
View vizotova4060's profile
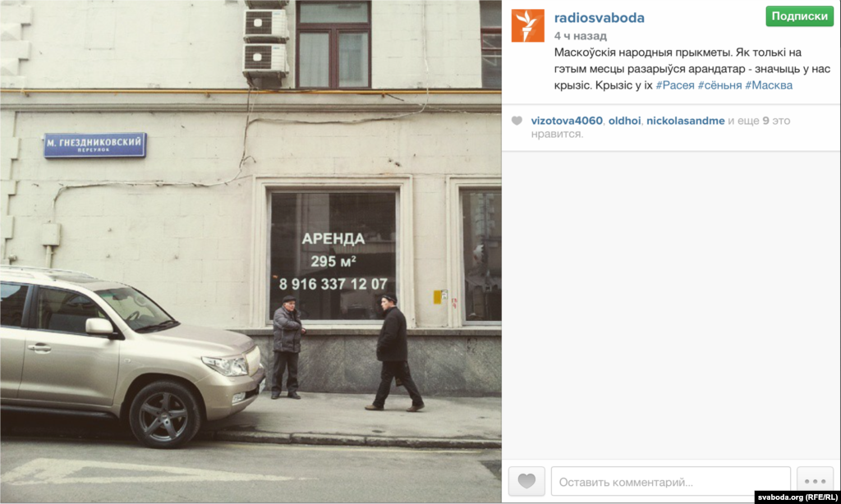pyautogui.click(x=567, y=121)
